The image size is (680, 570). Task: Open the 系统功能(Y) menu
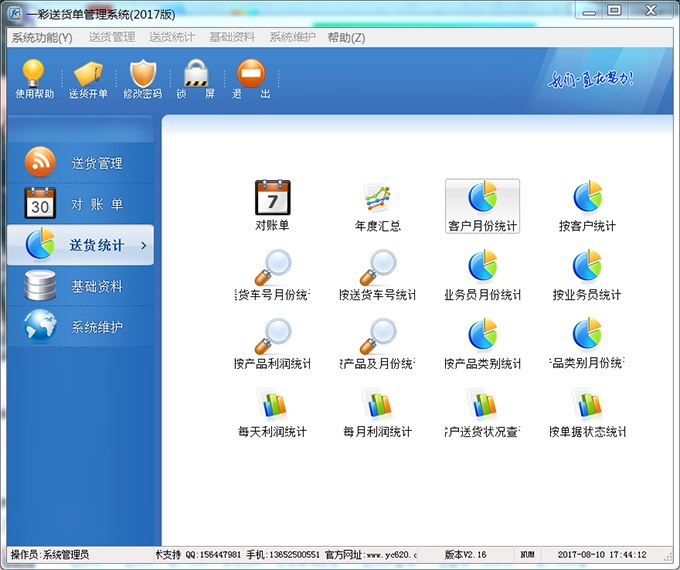[x=42, y=38]
